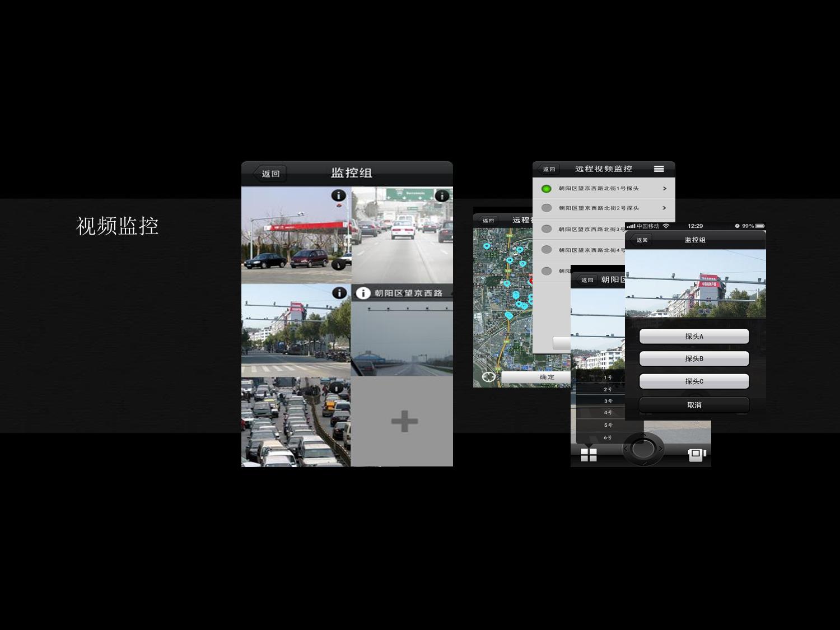Add a new camera with the plus tile
840x630 pixels.
tap(404, 421)
